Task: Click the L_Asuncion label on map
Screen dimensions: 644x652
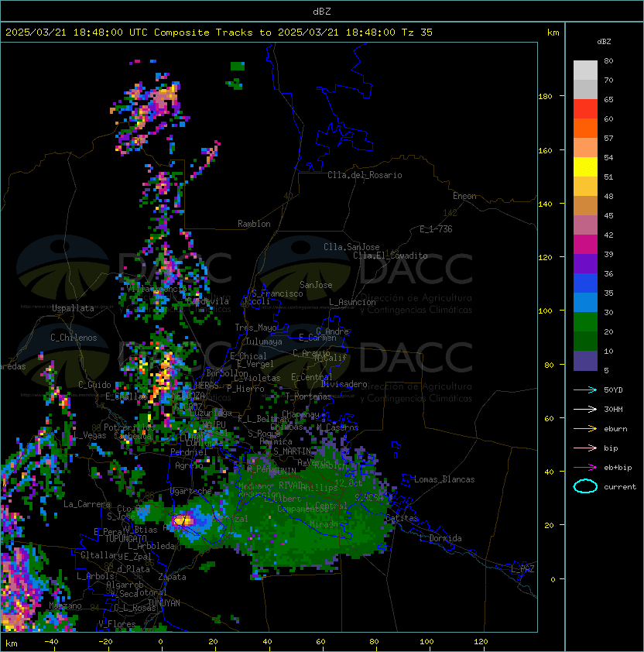Action: click(352, 302)
